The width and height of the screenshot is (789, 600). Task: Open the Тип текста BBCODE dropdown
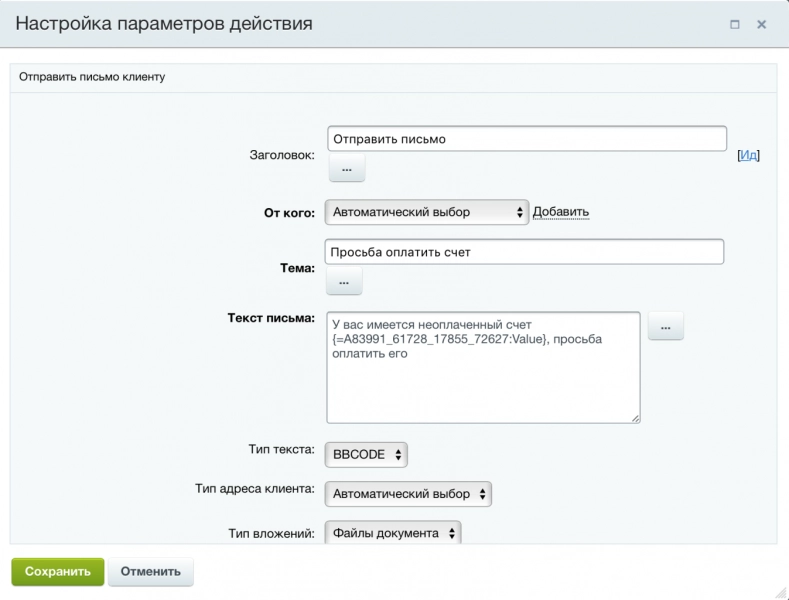(x=366, y=453)
